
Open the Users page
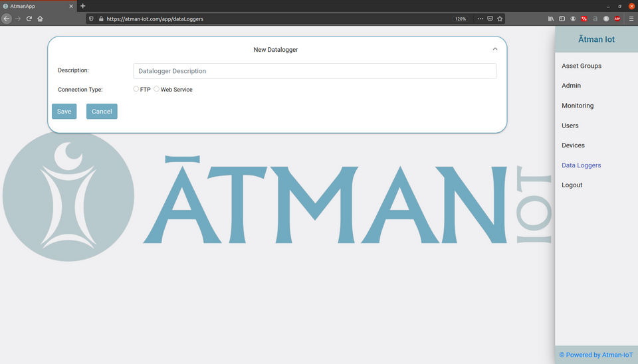pyautogui.click(x=570, y=126)
